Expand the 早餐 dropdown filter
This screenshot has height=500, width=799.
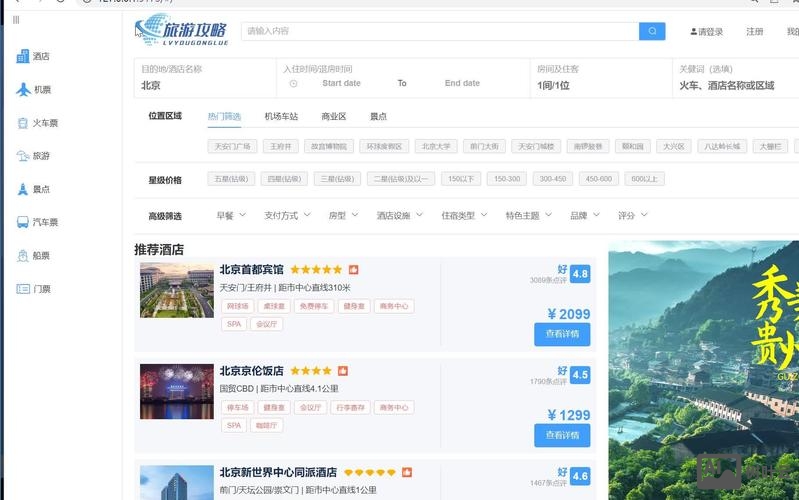click(x=231, y=215)
